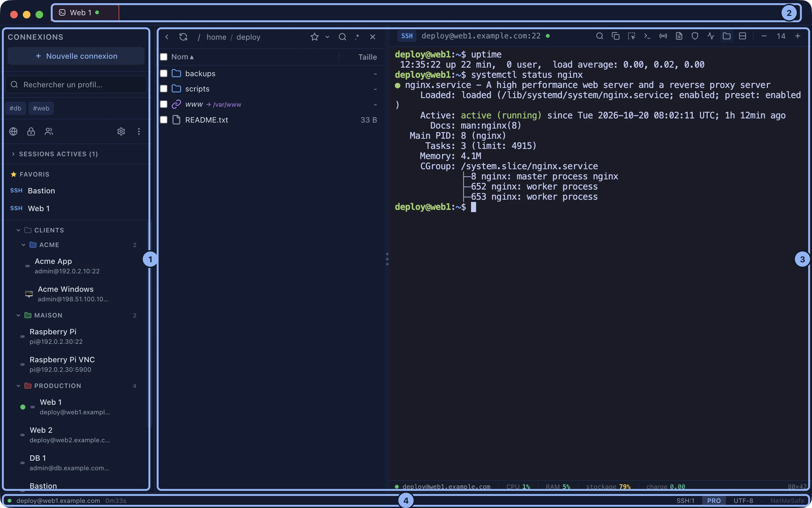Split terminal with the split-pane icon
The height and width of the screenshot is (508, 812).
pos(743,36)
